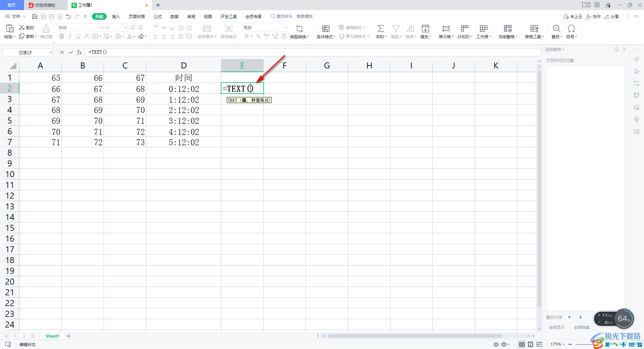Toggle Underline formatting

coord(78,36)
